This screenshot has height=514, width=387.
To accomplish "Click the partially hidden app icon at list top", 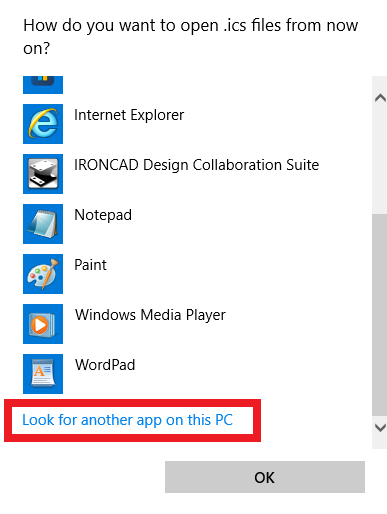I will [x=43, y=85].
